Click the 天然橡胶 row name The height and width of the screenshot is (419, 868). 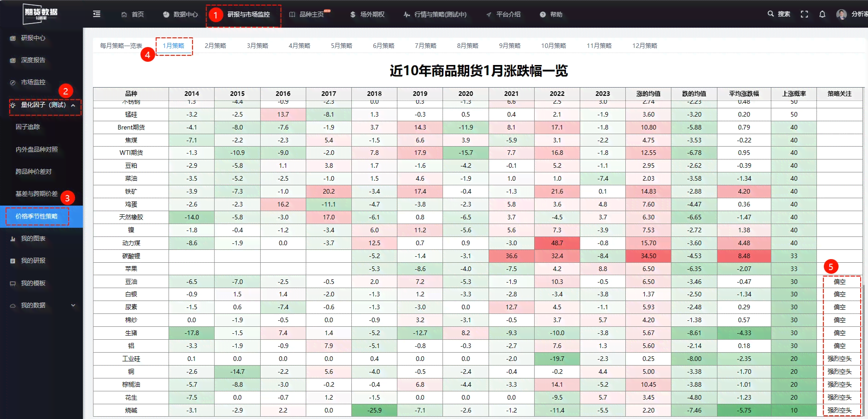pyautogui.click(x=131, y=217)
